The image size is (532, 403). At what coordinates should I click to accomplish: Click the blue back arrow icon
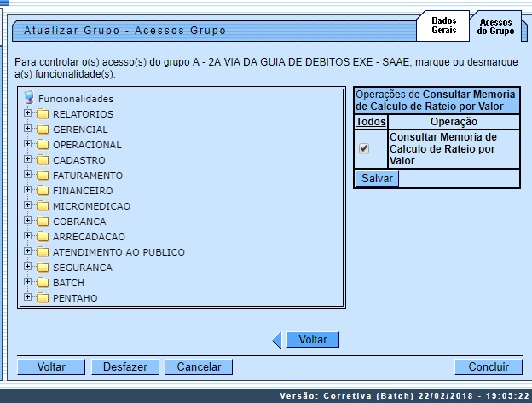click(276, 340)
